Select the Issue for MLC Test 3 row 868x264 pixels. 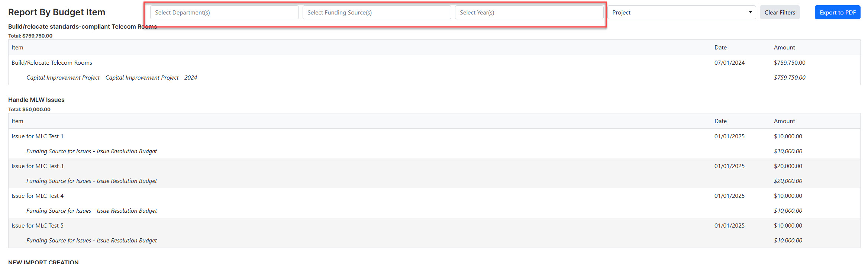click(x=434, y=166)
